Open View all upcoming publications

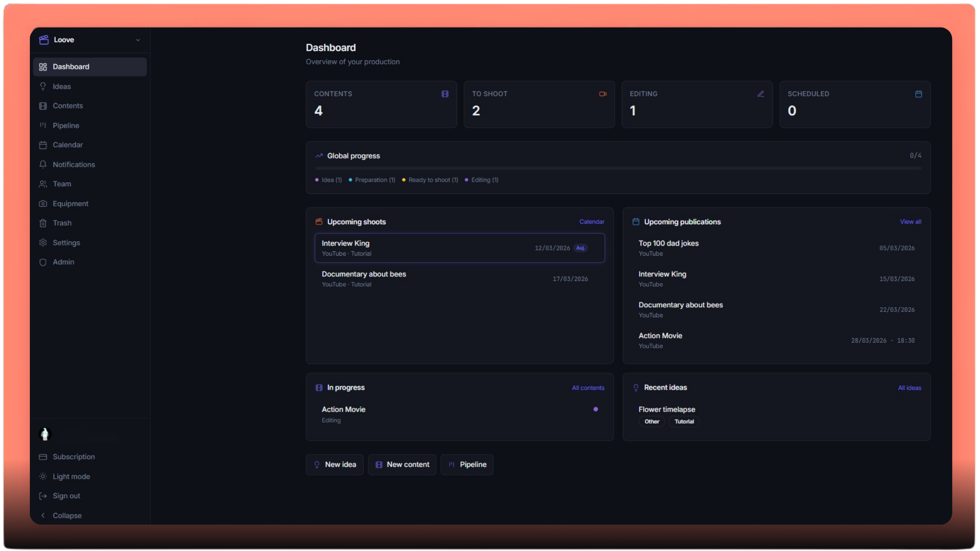(910, 222)
